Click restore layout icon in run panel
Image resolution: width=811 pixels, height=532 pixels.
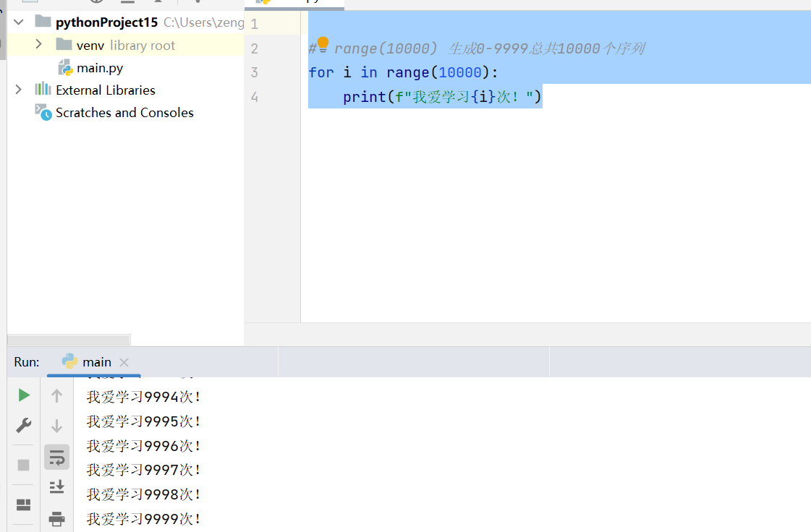tap(24, 505)
